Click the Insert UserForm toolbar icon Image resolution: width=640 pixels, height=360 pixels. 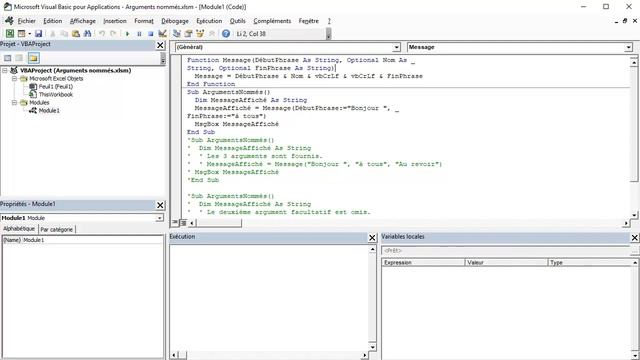coord(21,33)
